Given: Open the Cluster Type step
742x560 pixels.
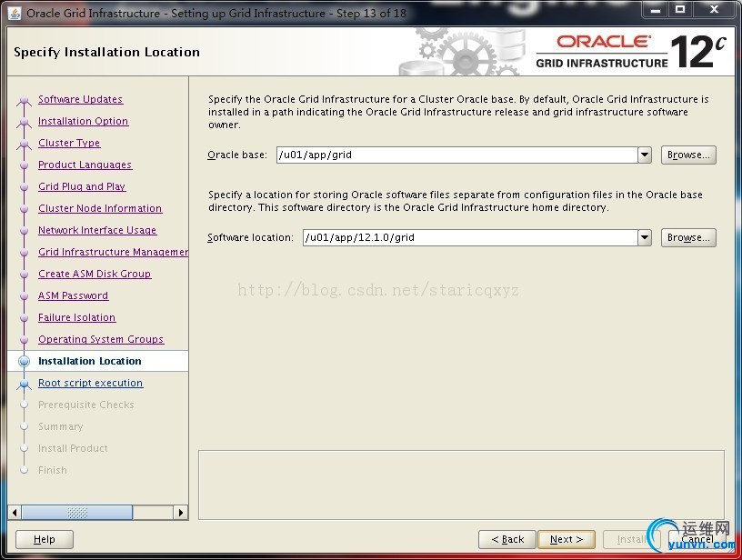Looking at the screenshot, I should coord(69,143).
